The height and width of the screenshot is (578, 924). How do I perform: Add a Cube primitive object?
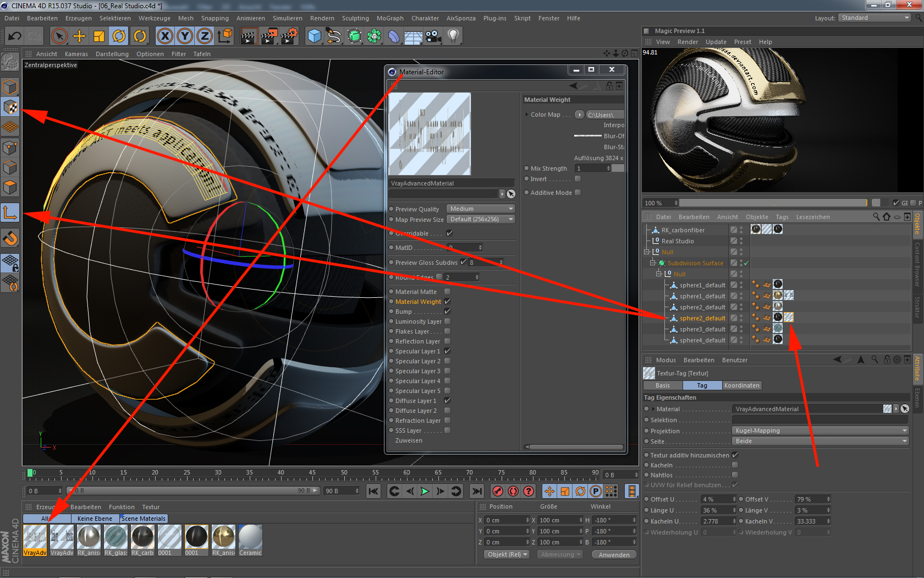coord(315,36)
